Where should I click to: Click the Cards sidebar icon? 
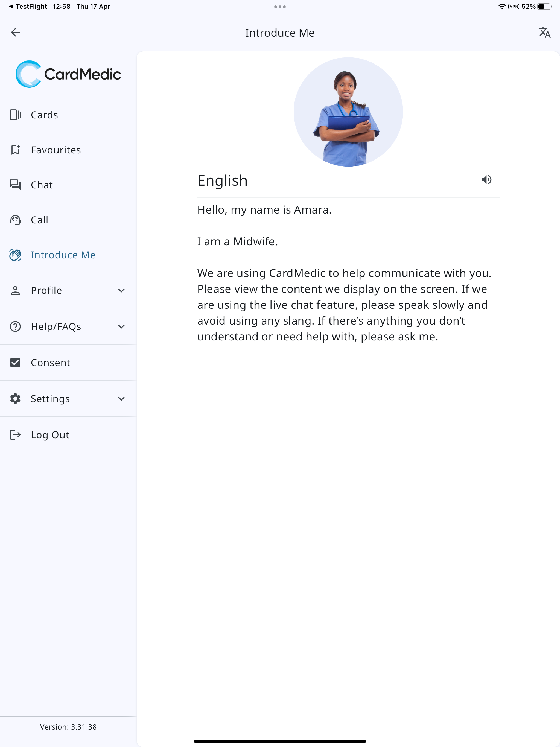(15, 115)
